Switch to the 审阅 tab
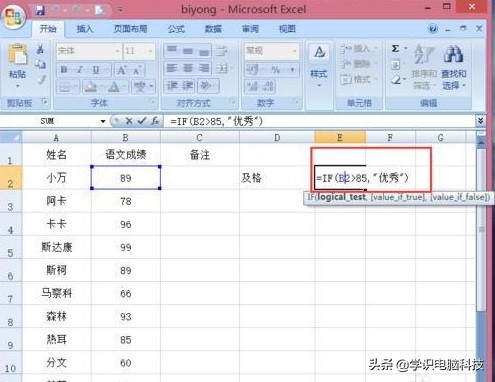Screen dimensions: 495x382 250,29
